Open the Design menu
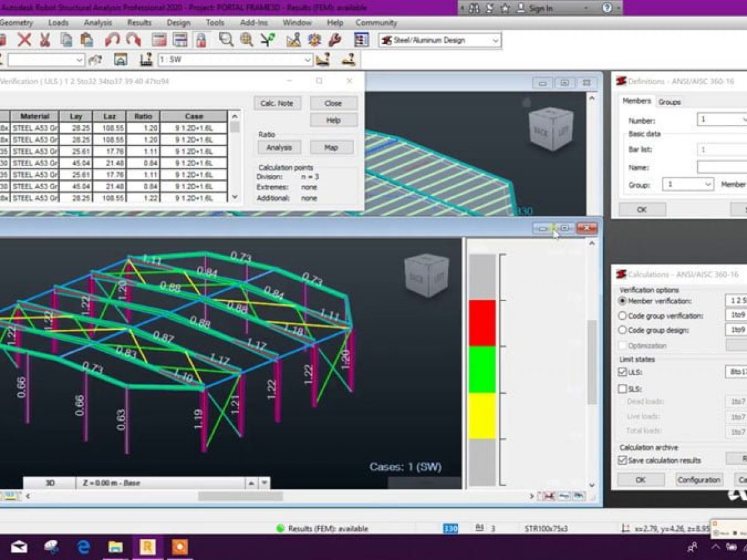This screenshot has height=560, width=747. (x=179, y=23)
